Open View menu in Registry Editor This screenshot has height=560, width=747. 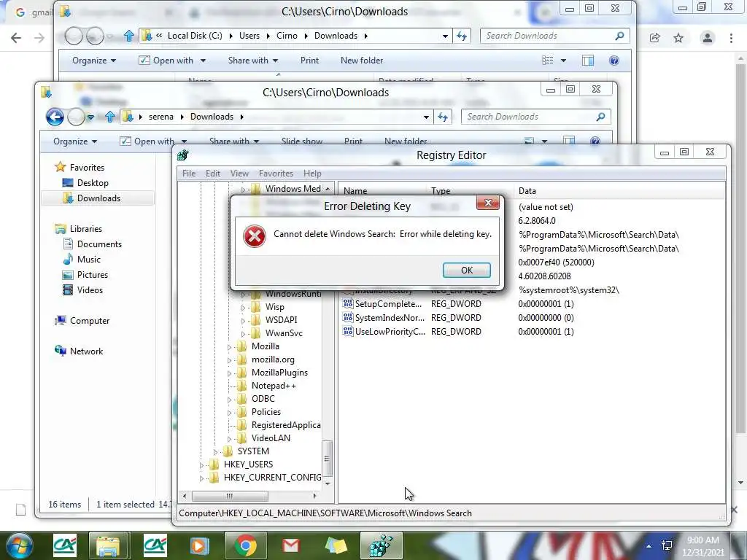click(239, 174)
